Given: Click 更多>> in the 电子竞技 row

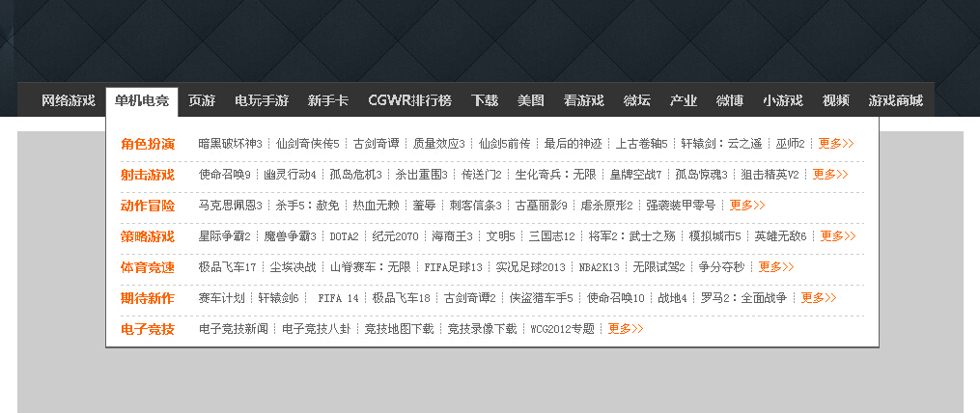Looking at the screenshot, I should click(x=626, y=329).
